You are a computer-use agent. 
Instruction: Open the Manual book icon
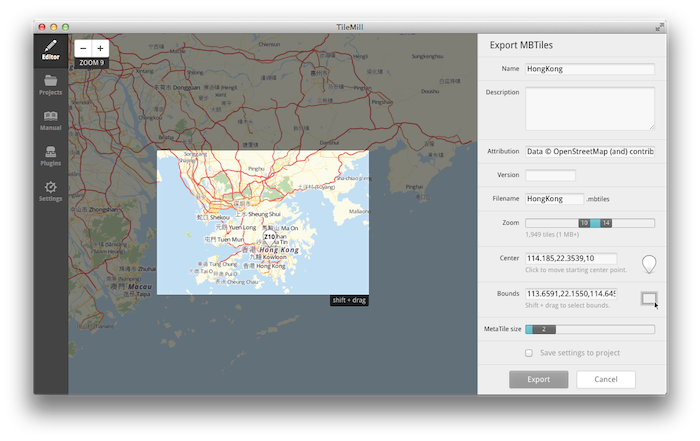click(x=50, y=120)
